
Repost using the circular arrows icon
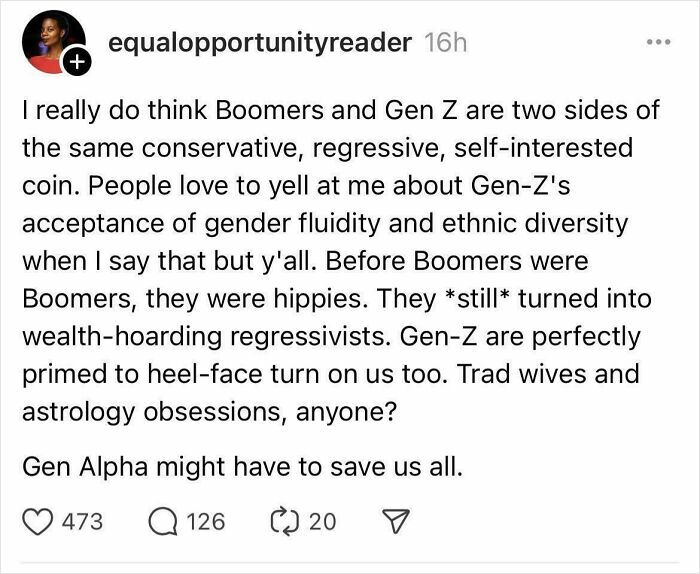[x=284, y=521]
